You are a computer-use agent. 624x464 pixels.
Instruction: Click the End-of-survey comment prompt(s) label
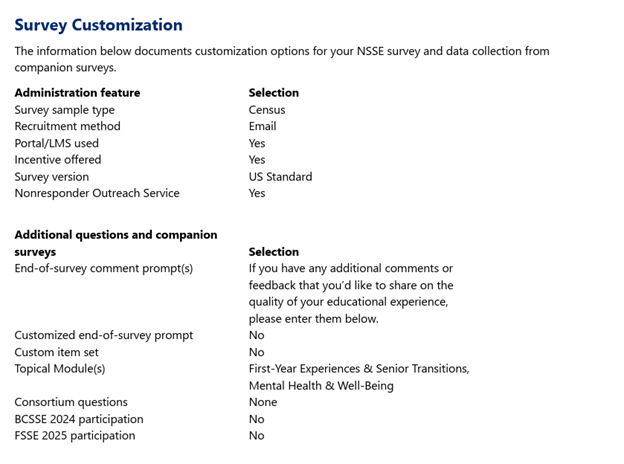104,268
